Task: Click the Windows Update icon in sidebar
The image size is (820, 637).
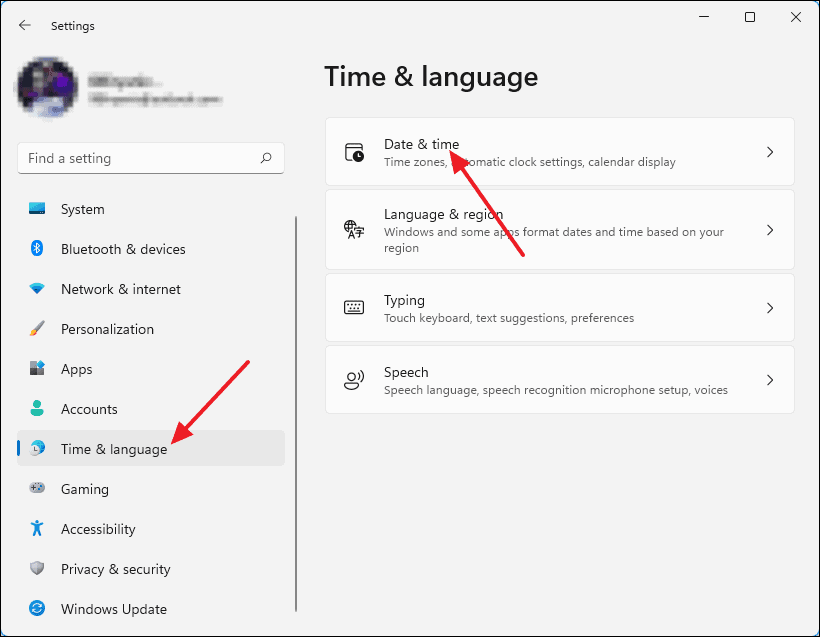Action: (x=37, y=609)
